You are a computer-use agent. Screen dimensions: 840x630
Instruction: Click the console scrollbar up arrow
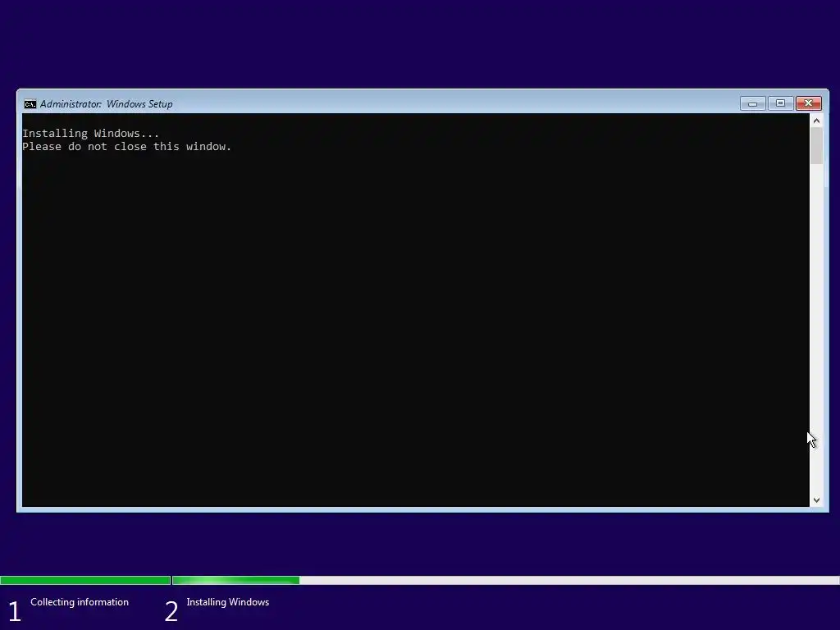pyautogui.click(x=816, y=121)
